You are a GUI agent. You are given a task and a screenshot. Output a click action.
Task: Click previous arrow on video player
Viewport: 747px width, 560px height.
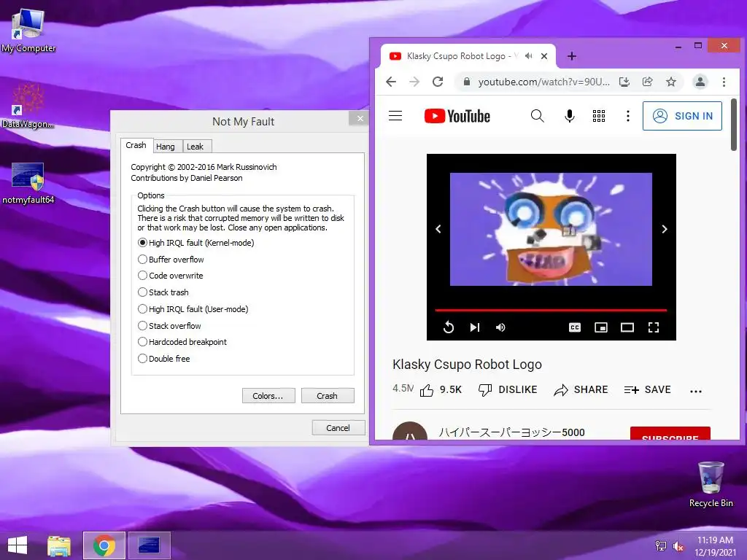coord(438,229)
